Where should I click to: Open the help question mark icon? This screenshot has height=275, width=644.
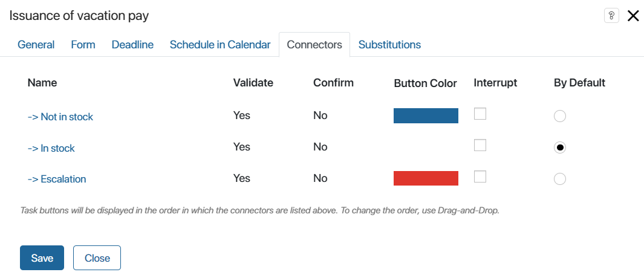coord(611,16)
